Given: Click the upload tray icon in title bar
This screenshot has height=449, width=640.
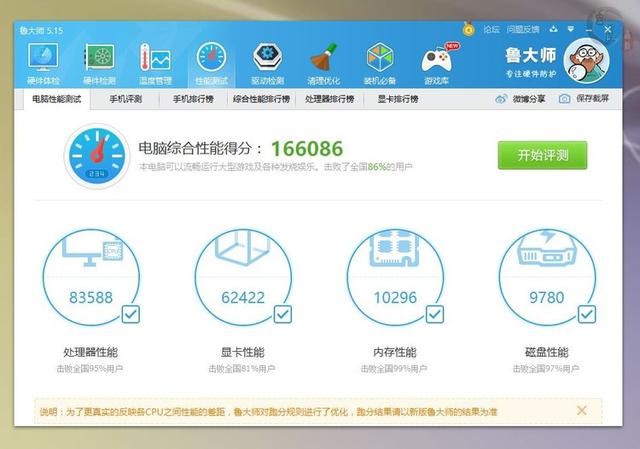Looking at the screenshot, I should click(x=553, y=29).
